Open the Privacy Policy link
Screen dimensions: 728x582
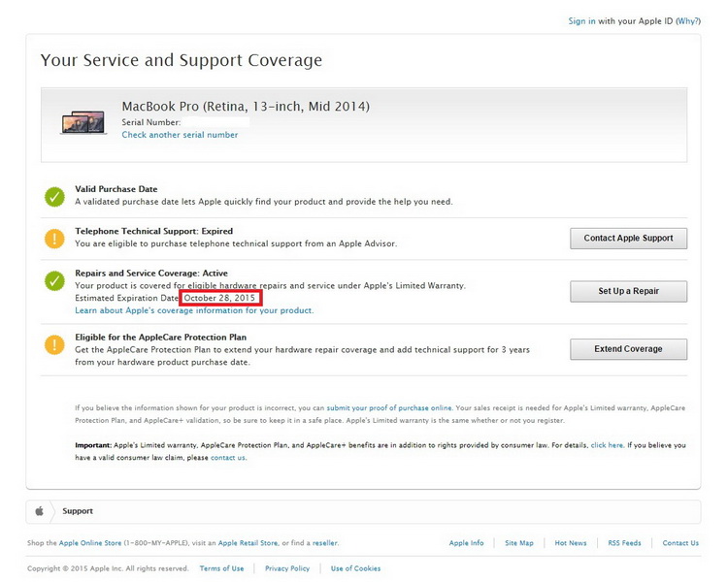(287, 568)
